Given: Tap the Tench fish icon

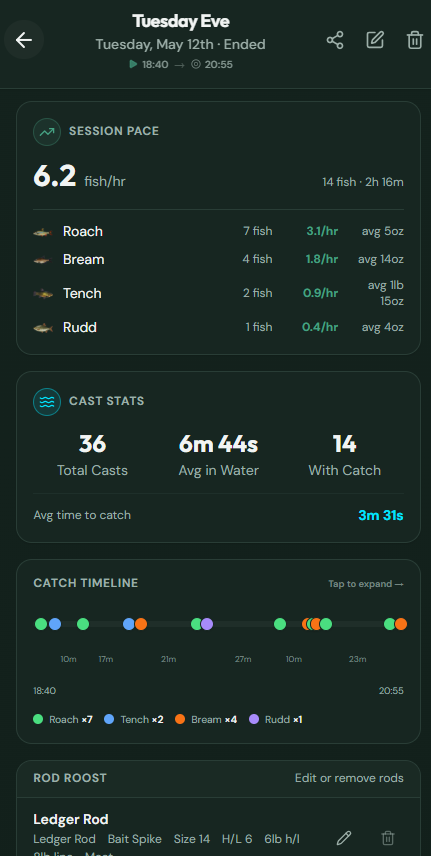Looking at the screenshot, I should pos(43,294).
